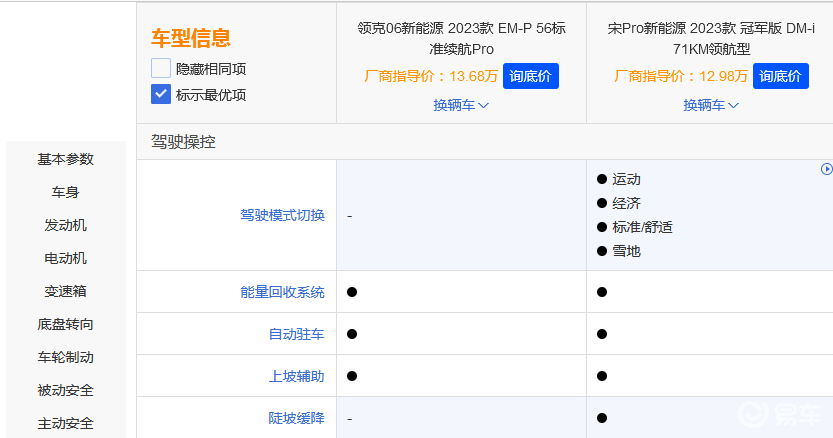The width and height of the screenshot is (833, 438).
Task: Click the play-arrow icon at the right of the 驾驶模式切换 row
Action: (827, 169)
